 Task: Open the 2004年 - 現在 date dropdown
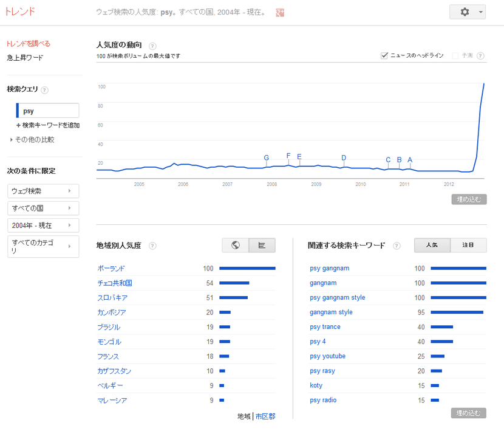43,226
